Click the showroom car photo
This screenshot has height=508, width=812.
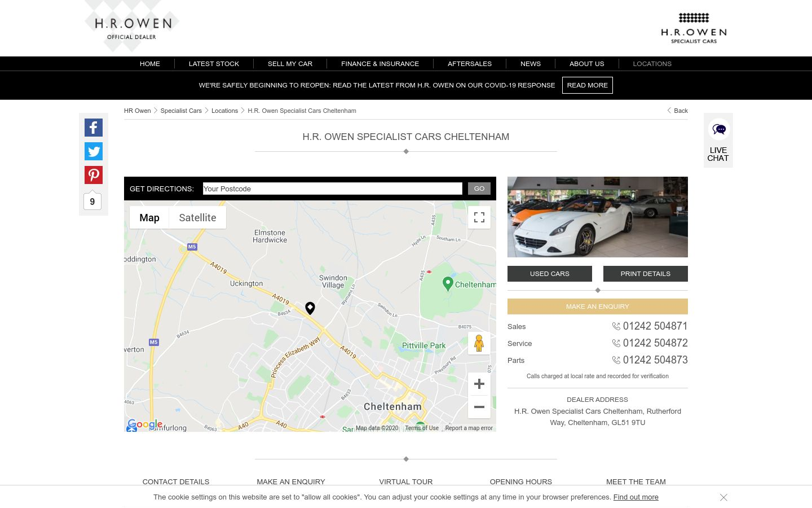pos(598,217)
